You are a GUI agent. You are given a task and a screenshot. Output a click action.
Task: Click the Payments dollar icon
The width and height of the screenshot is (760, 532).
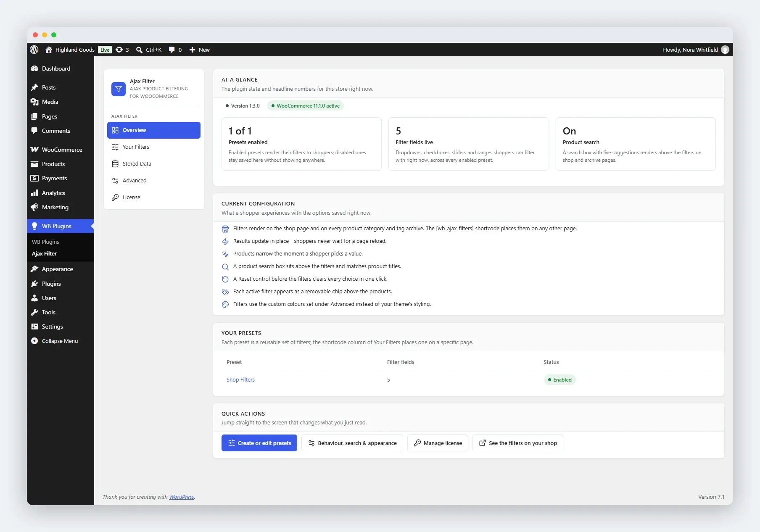34,178
